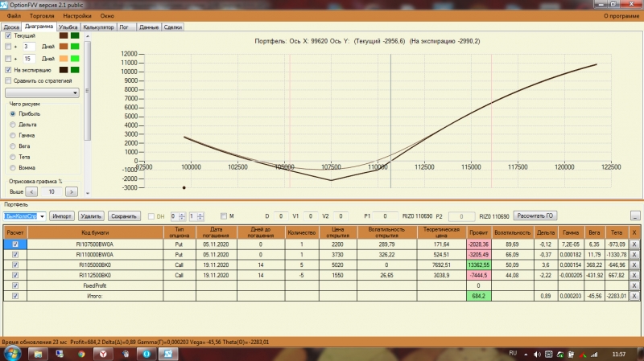Uncheck the RI105000BK0 row checkbox

[15, 265]
